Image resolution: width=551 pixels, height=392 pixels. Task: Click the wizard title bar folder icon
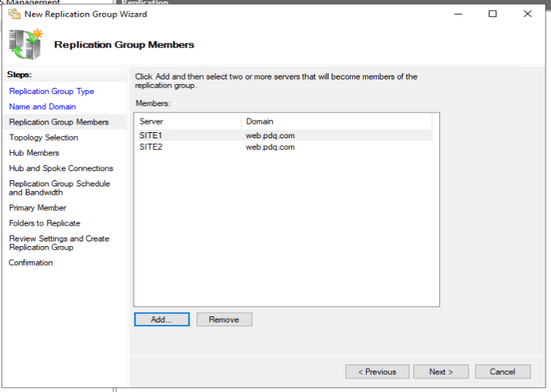(x=15, y=14)
